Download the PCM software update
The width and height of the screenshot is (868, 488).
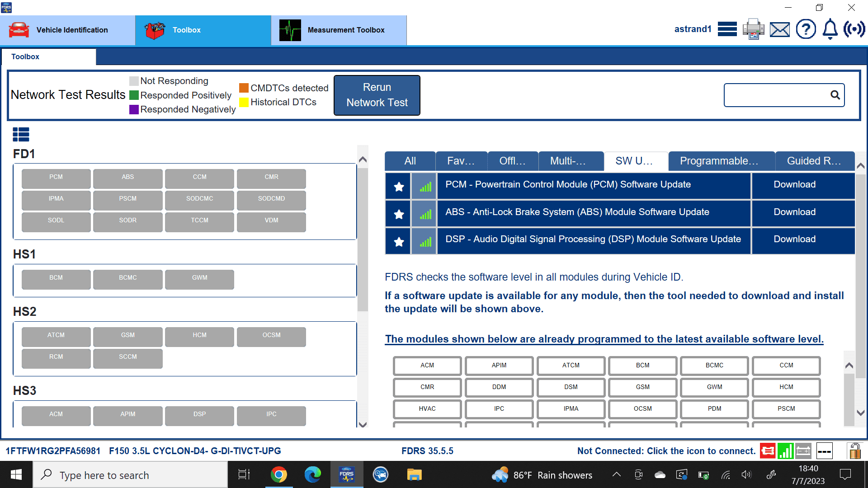pos(794,184)
